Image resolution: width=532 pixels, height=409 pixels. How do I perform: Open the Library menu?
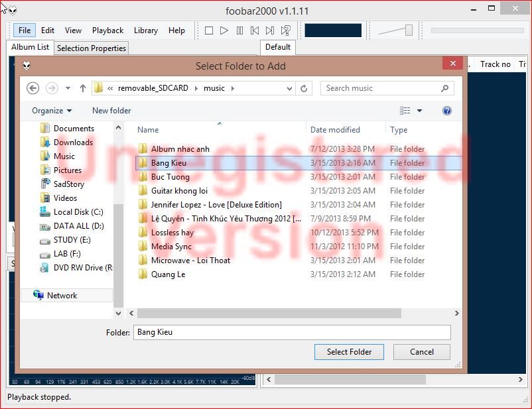146,30
